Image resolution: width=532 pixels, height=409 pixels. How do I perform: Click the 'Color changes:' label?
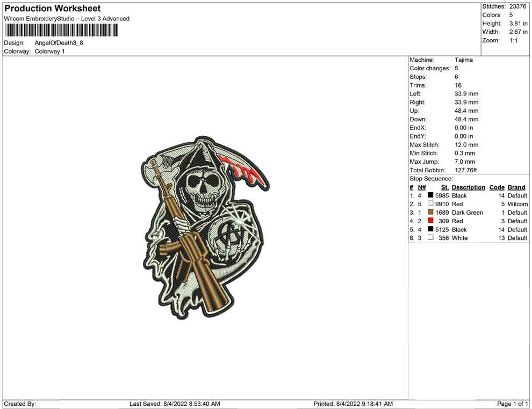point(430,69)
